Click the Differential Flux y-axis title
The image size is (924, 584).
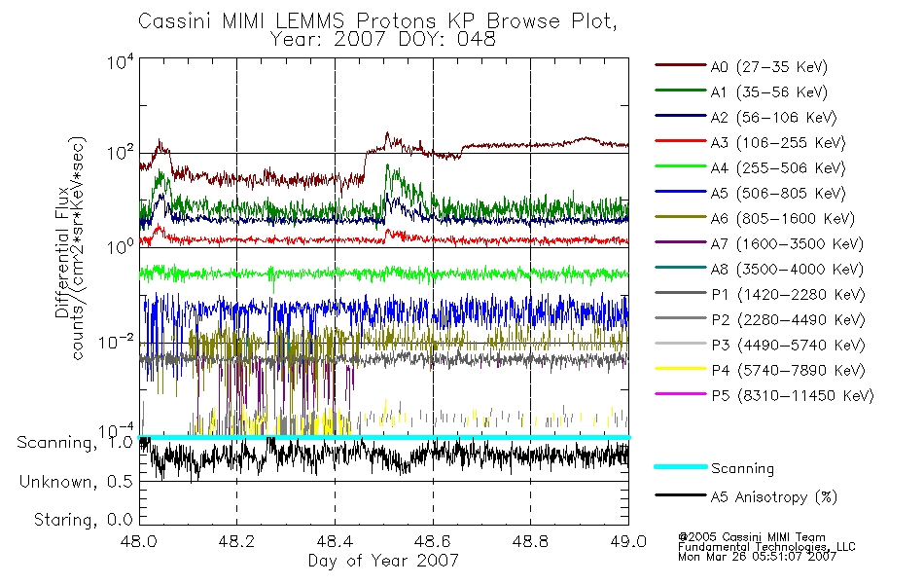(x=62, y=252)
